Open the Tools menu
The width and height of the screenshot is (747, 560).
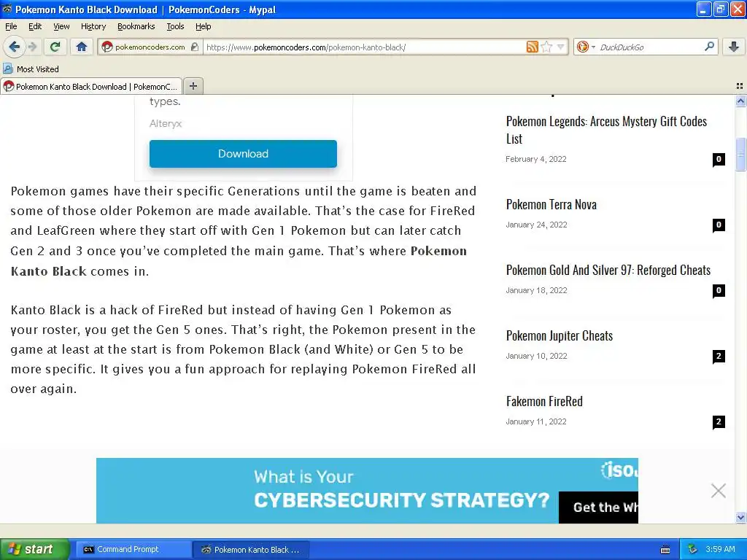pos(175,26)
